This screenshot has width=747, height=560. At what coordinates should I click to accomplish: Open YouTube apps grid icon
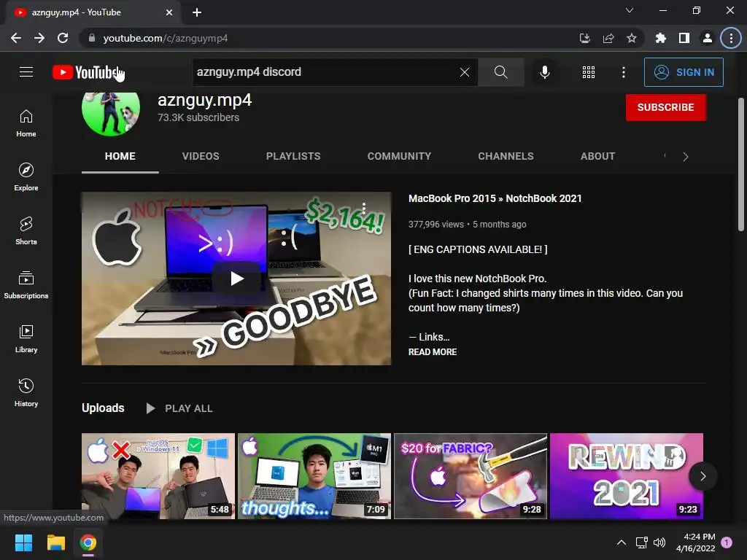coord(589,72)
